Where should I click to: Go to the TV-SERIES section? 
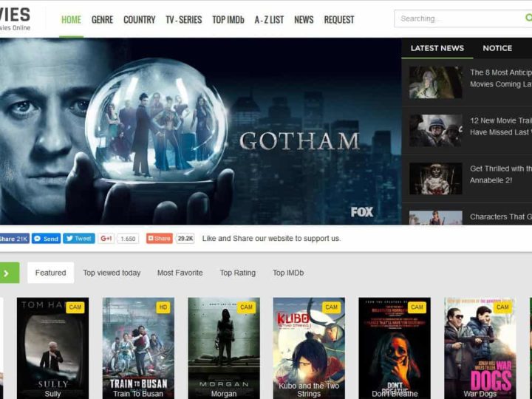coord(184,20)
